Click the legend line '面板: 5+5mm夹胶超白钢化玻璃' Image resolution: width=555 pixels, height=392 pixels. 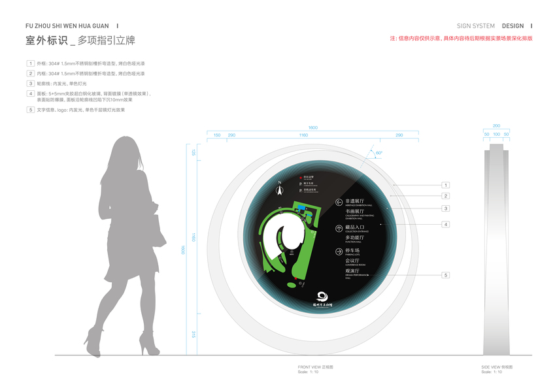point(94,97)
